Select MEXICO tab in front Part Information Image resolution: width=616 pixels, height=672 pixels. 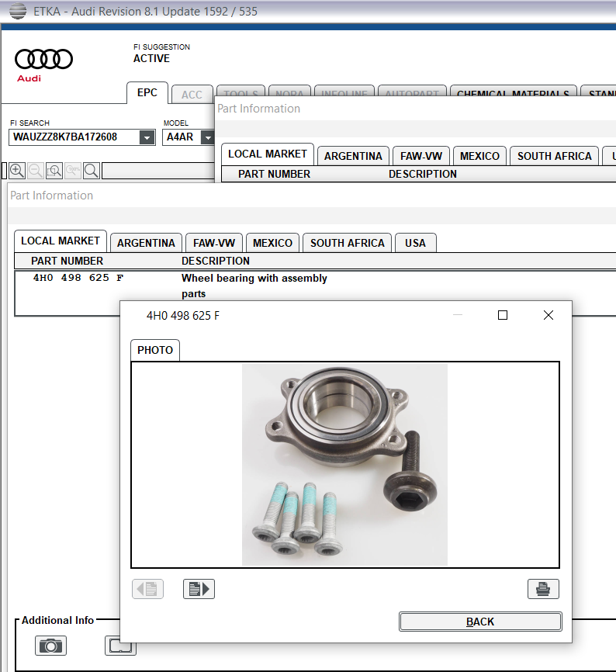[272, 243]
